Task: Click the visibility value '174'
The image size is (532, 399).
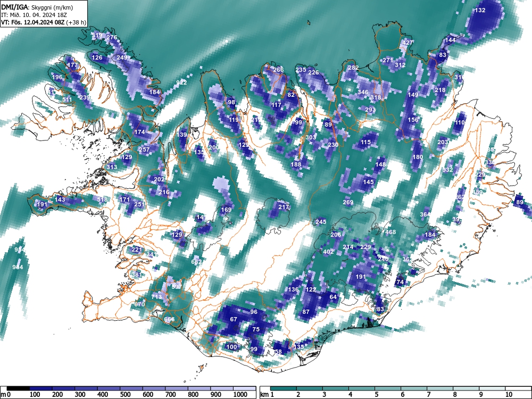Action: coord(139,132)
